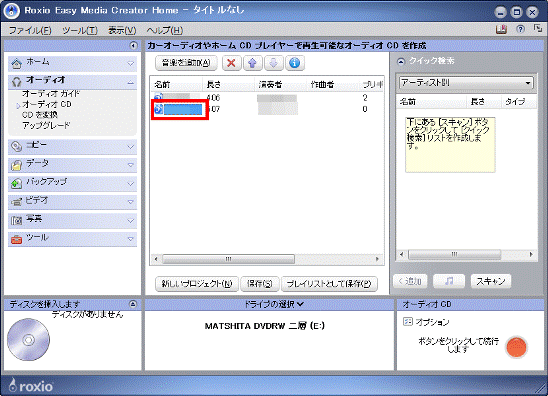Click the track list scroll right arrow

(x=377, y=259)
